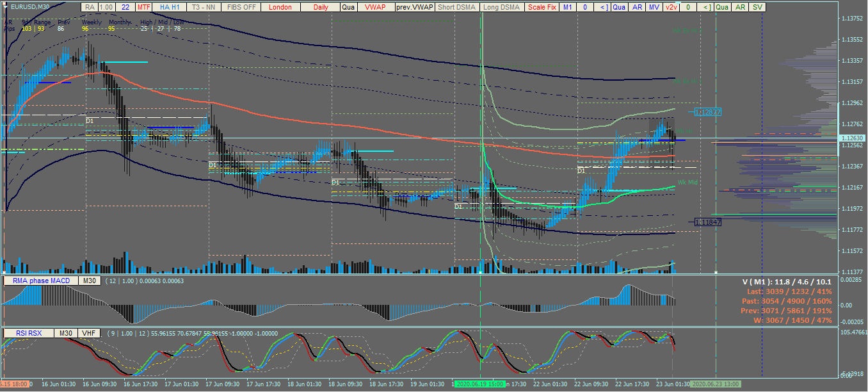Click the RA button in the chart panel
The height and width of the screenshot is (392, 868).
coord(90,7)
